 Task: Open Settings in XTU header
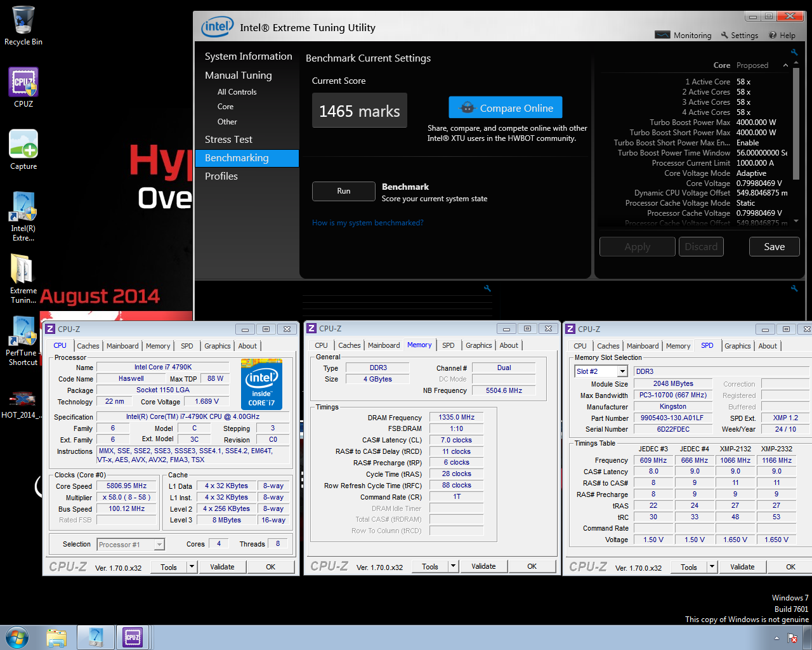[740, 36]
